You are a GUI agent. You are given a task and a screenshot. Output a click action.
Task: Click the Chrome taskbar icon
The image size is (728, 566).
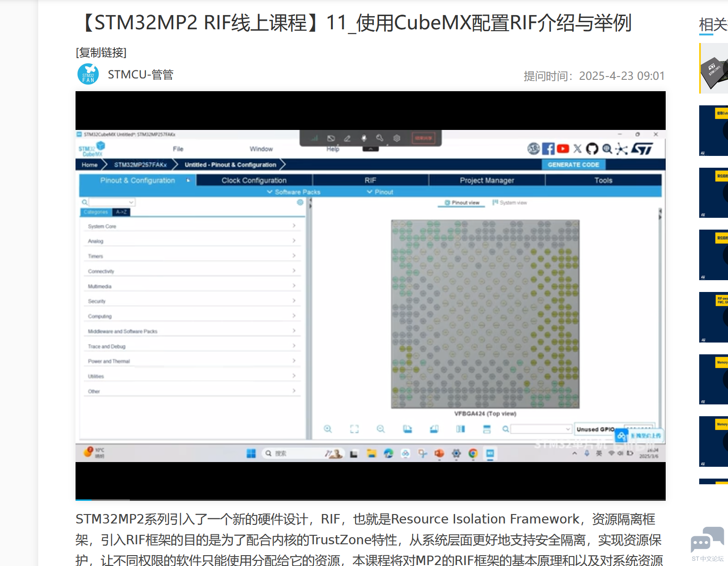473,454
